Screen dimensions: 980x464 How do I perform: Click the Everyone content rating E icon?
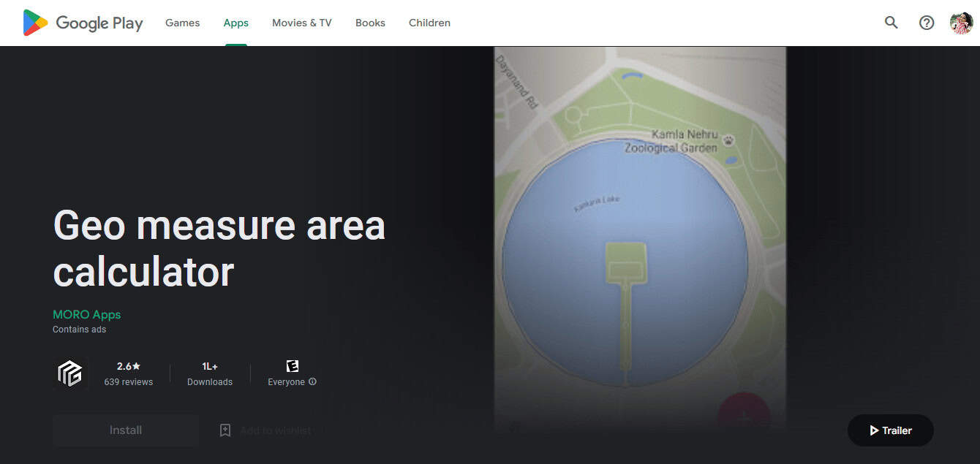click(x=293, y=366)
